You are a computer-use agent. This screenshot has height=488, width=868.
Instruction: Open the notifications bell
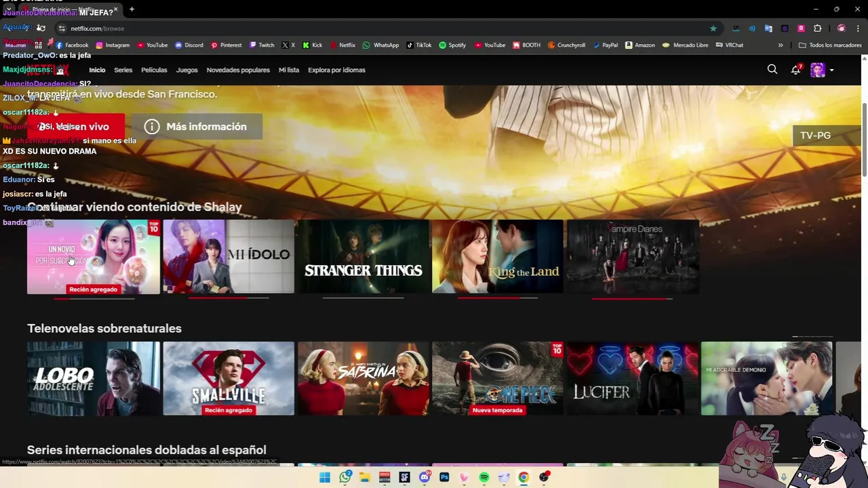coord(796,70)
